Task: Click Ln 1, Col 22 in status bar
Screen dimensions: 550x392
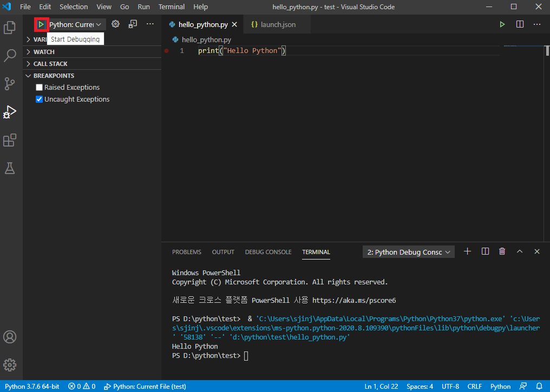Action: point(381,387)
